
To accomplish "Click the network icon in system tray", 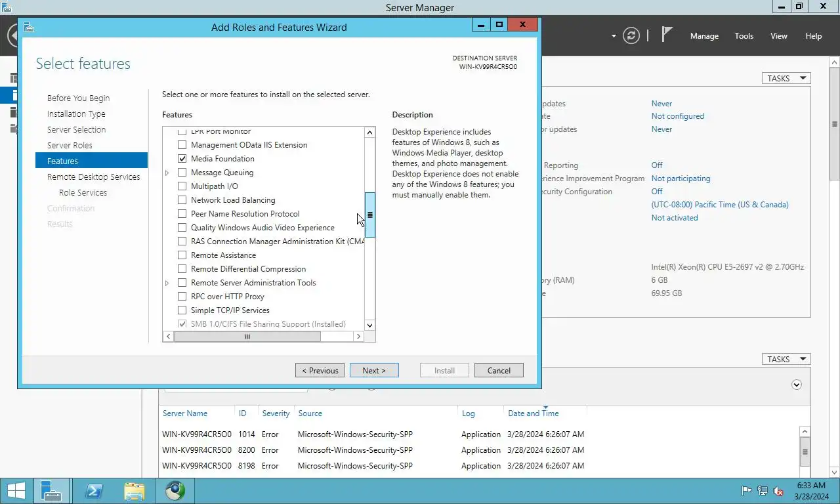I will pos(762,491).
